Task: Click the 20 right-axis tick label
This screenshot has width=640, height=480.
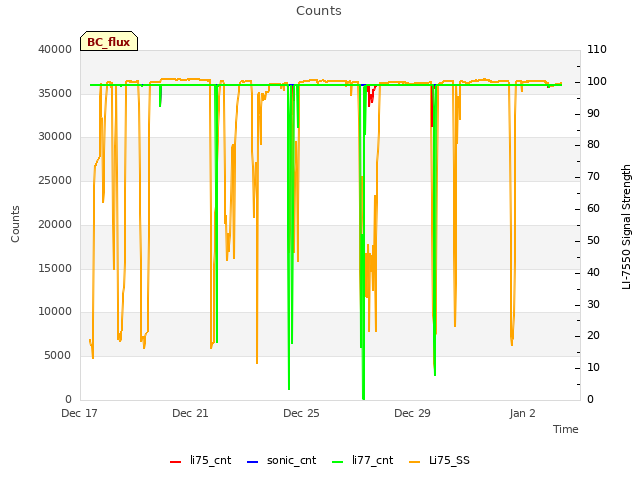Action: coord(593,336)
